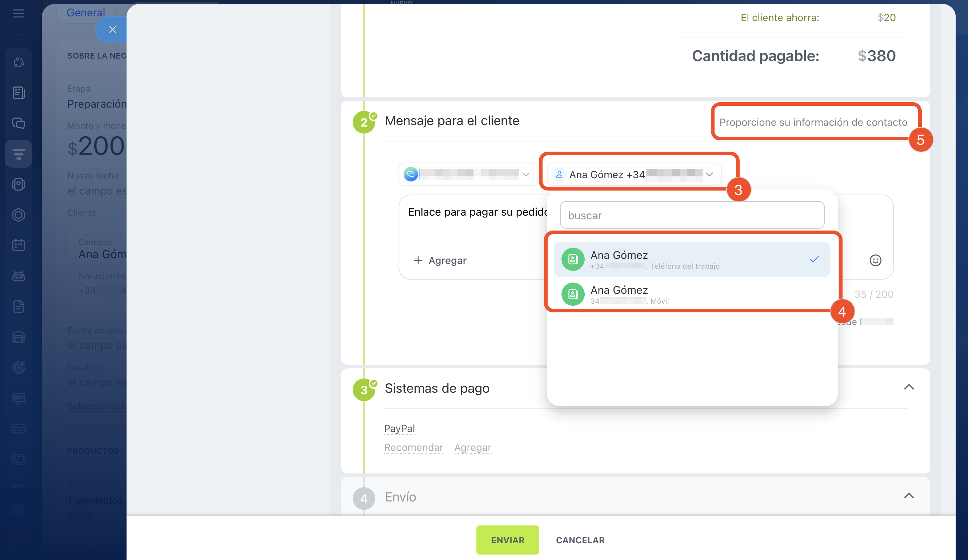
Task: Switch to the General tab
Action: [x=86, y=13]
